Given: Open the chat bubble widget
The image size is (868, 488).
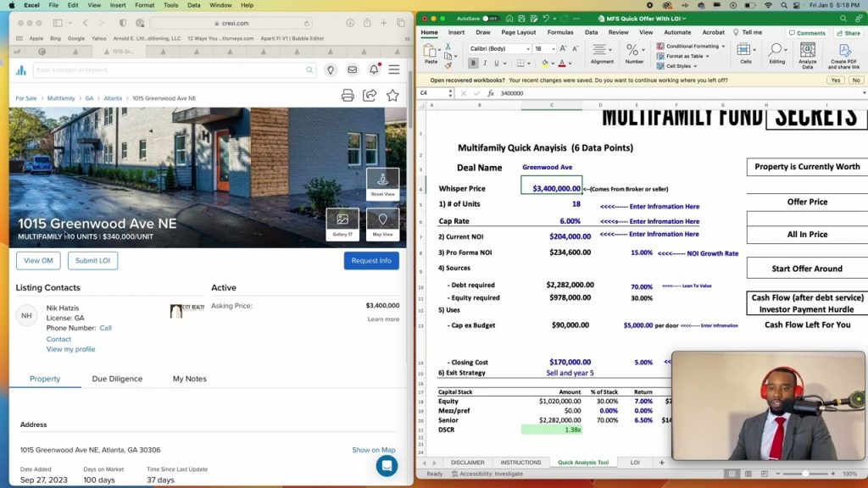Looking at the screenshot, I should tap(387, 465).
